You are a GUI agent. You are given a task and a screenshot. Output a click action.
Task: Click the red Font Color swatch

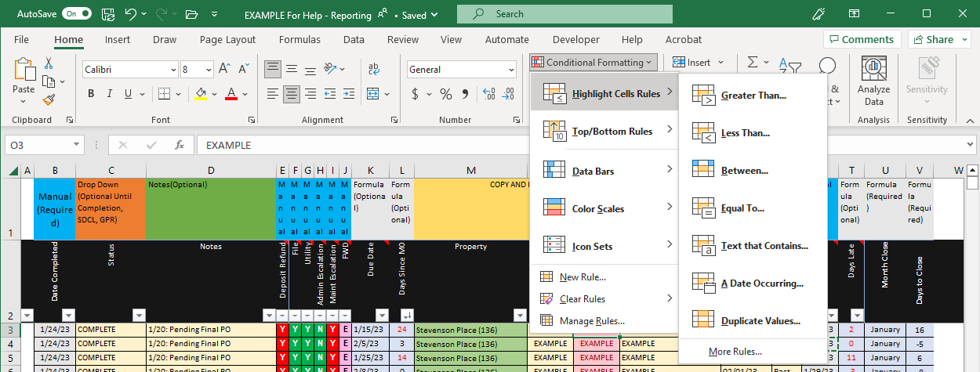[x=231, y=95]
